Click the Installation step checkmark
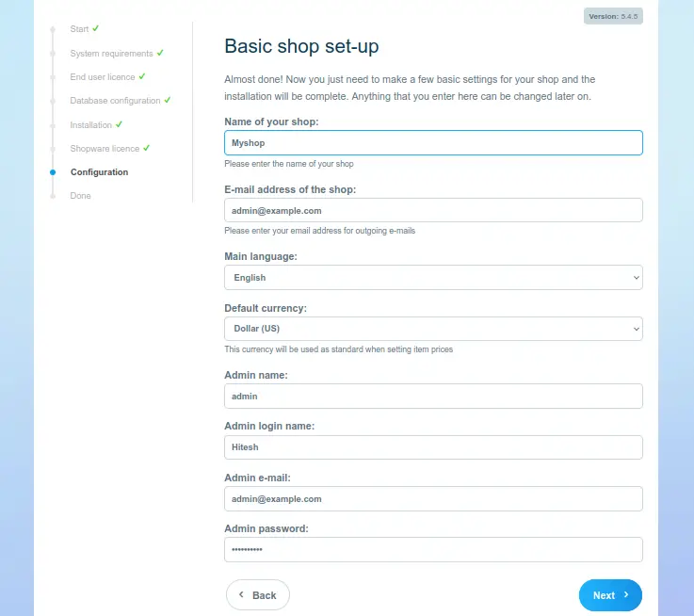 pyautogui.click(x=120, y=124)
